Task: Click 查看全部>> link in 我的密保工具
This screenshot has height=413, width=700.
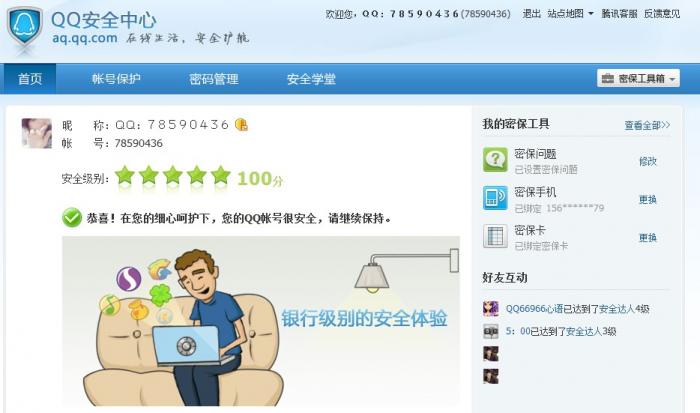Action: [x=647, y=125]
